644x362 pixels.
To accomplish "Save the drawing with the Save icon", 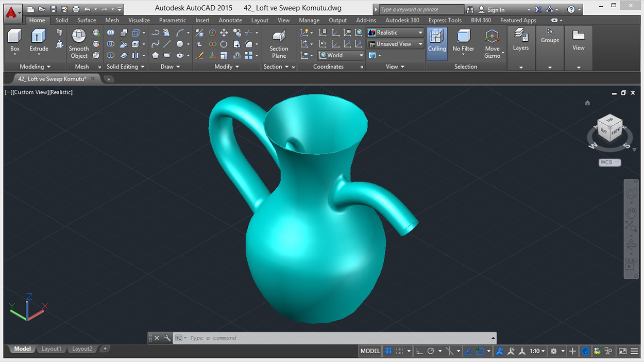I will point(53,9).
